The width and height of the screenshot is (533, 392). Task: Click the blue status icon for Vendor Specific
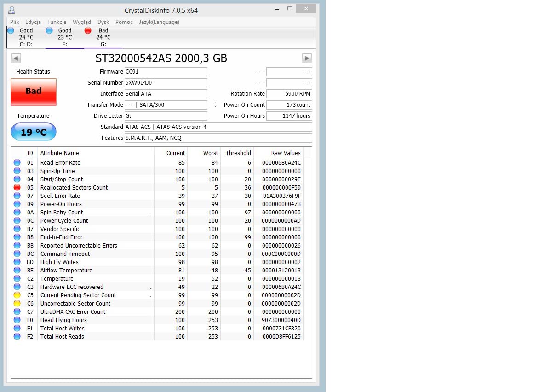click(x=17, y=229)
